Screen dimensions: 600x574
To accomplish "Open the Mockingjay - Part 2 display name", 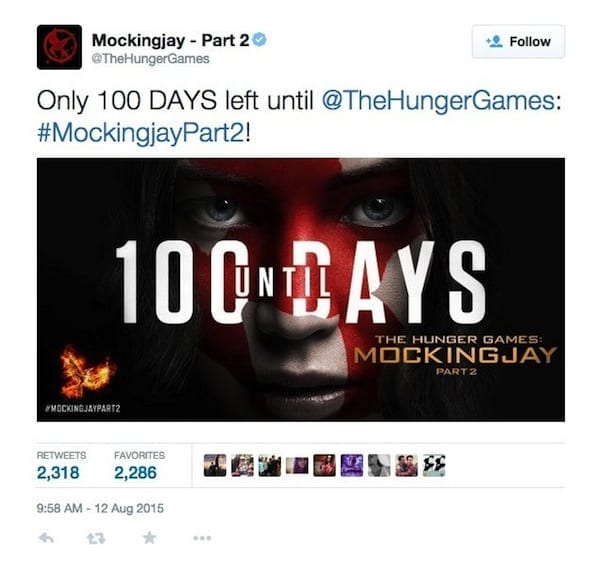I will 171,40.
